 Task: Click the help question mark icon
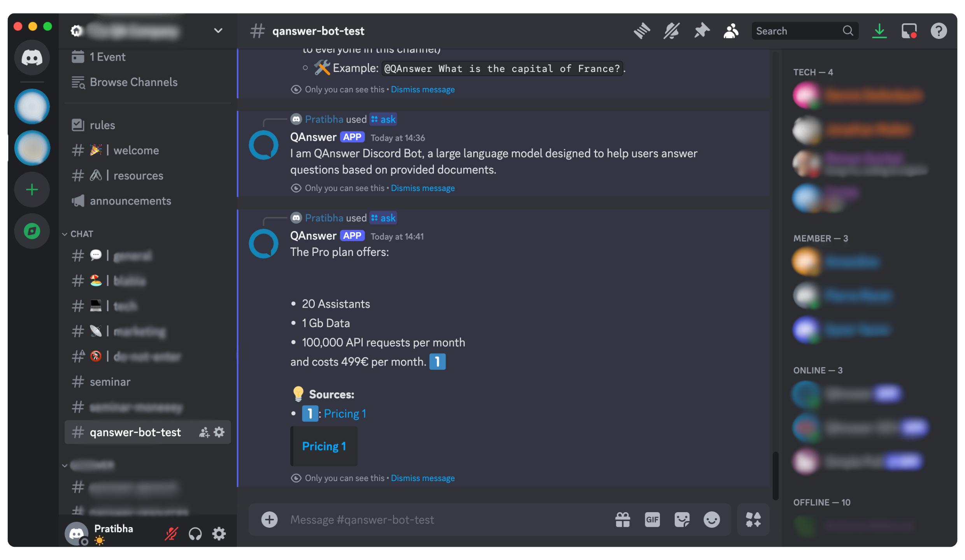(938, 31)
